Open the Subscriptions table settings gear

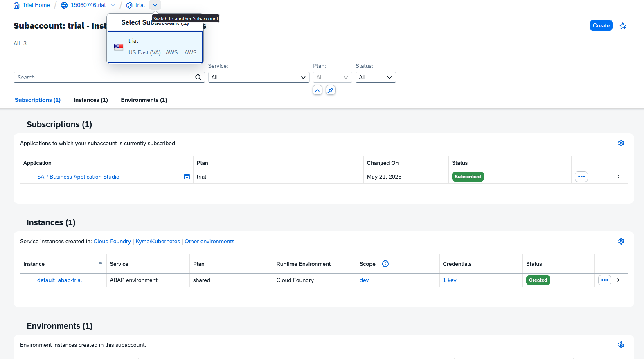[x=621, y=143]
